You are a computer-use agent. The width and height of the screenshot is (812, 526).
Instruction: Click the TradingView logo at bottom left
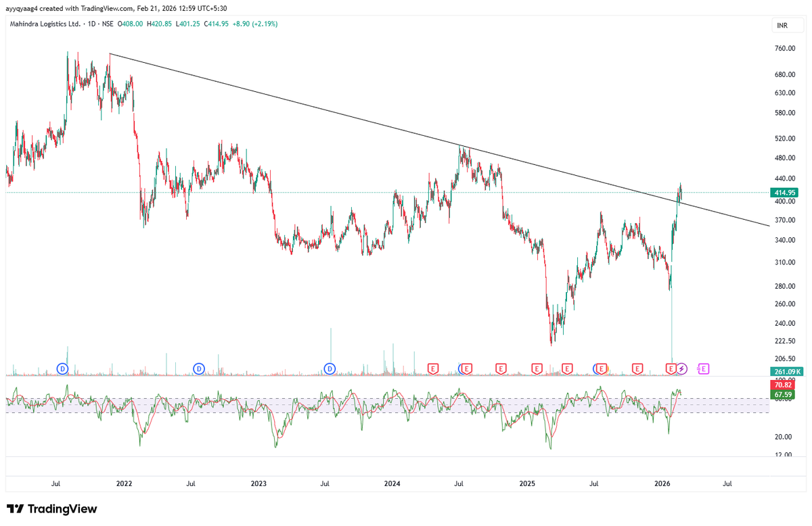click(51, 509)
